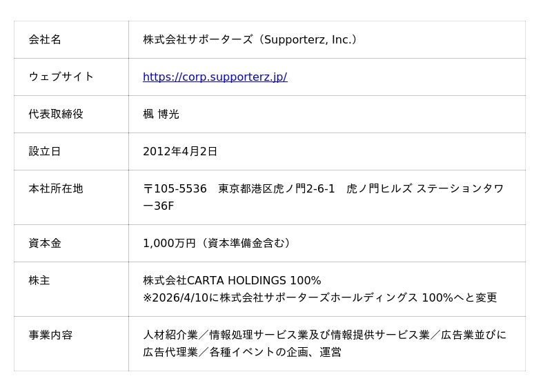This screenshot has height=392, width=552.
Task: Click the postal code 〒105-5536
Action: pos(175,189)
